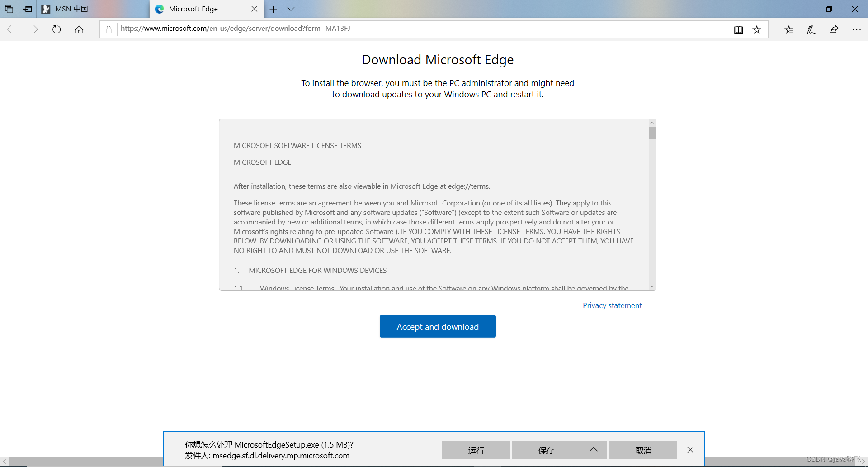Image resolution: width=868 pixels, height=467 pixels.
Task: Minimize the browser window
Action: coord(803,9)
